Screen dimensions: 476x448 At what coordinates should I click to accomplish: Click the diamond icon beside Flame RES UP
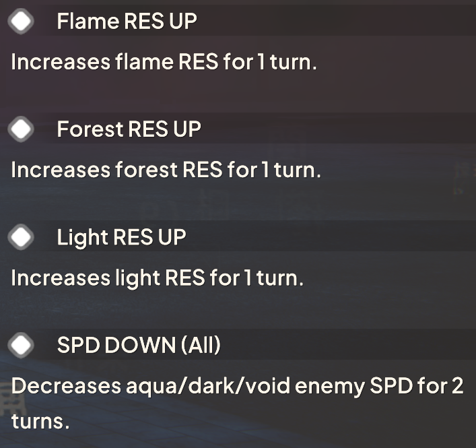[x=21, y=21]
